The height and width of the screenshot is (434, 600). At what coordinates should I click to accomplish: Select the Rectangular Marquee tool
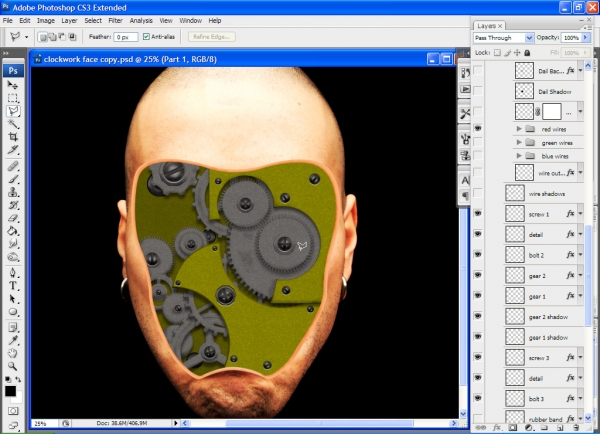13,98
